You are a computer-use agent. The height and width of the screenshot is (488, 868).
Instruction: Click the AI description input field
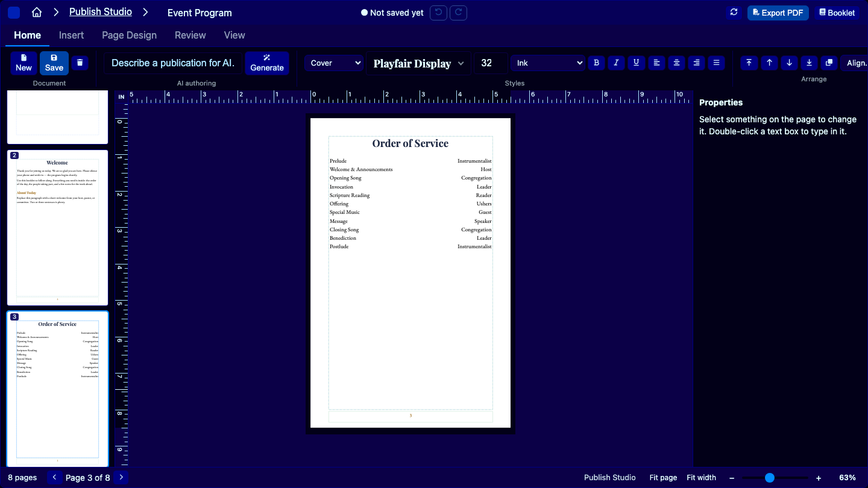coord(173,63)
